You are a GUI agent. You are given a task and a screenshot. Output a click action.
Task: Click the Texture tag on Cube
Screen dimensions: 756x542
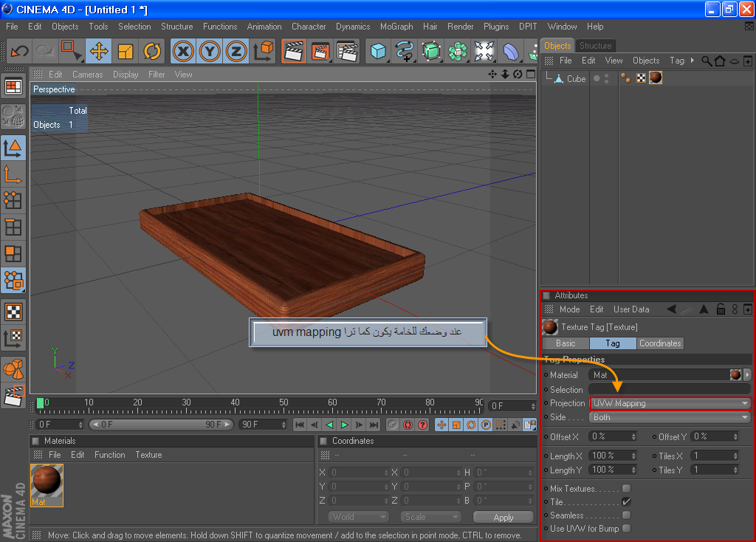656,78
